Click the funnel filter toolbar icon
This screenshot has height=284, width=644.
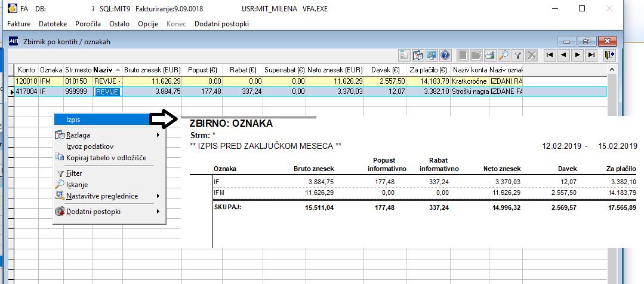pos(518,55)
